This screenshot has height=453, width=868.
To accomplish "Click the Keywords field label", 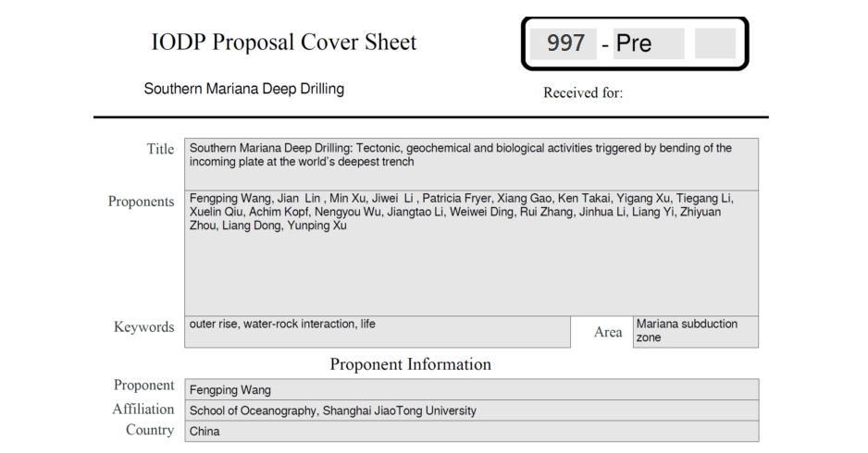I will point(143,327).
